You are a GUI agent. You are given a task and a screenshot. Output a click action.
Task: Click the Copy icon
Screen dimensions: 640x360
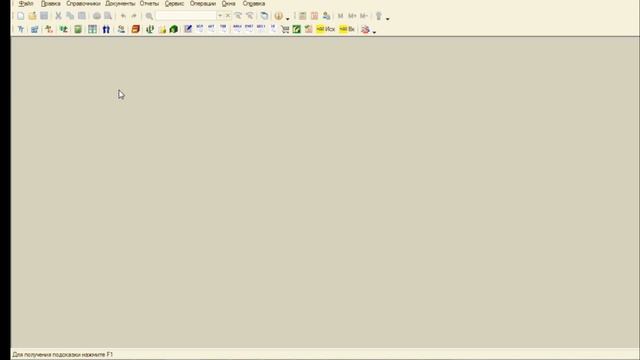(x=70, y=16)
